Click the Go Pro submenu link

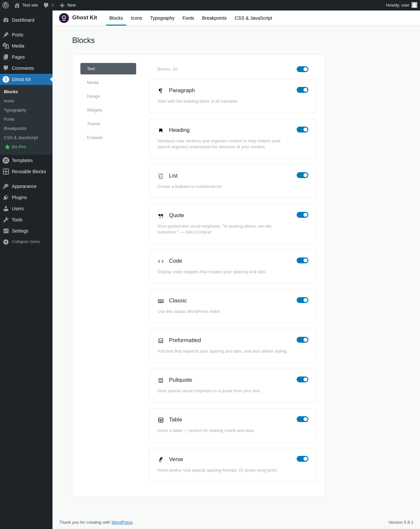click(26, 147)
